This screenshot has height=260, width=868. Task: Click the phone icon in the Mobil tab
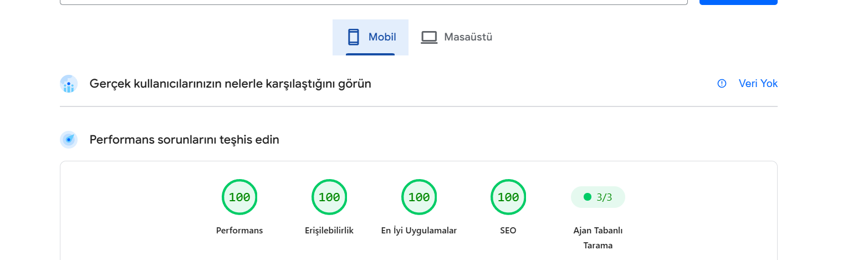click(x=353, y=37)
